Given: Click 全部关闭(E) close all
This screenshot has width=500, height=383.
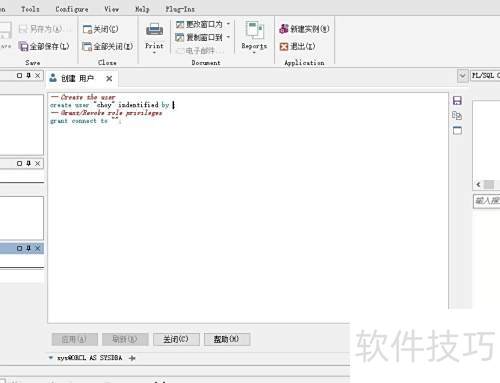Looking at the screenshot, I should pyautogui.click(x=108, y=46).
